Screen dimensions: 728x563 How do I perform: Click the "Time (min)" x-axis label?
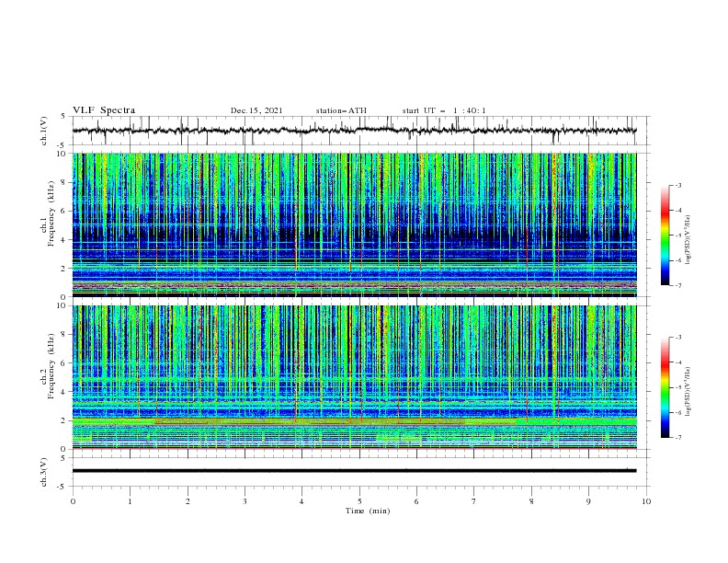coord(368,511)
